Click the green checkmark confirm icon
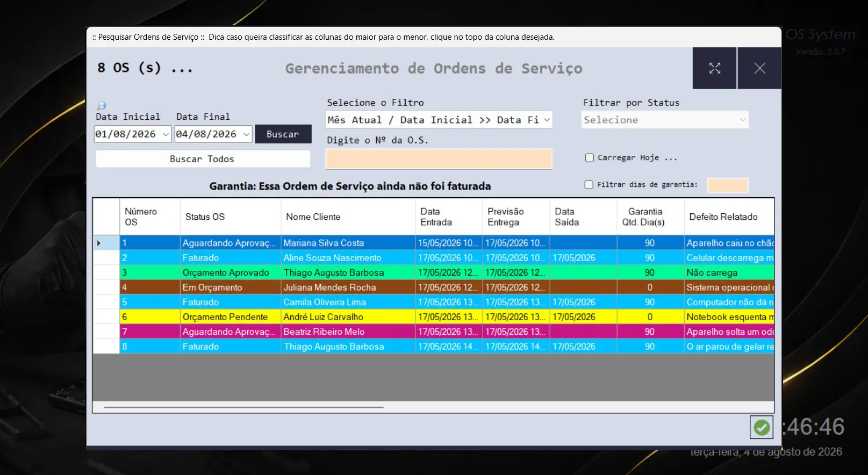Image resolution: width=868 pixels, height=475 pixels. pyautogui.click(x=761, y=428)
